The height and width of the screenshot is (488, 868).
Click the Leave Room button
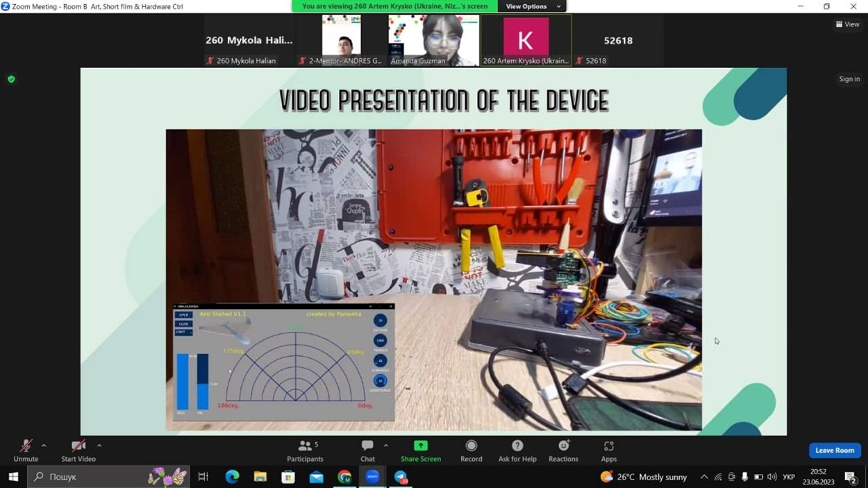tap(835, 451)
